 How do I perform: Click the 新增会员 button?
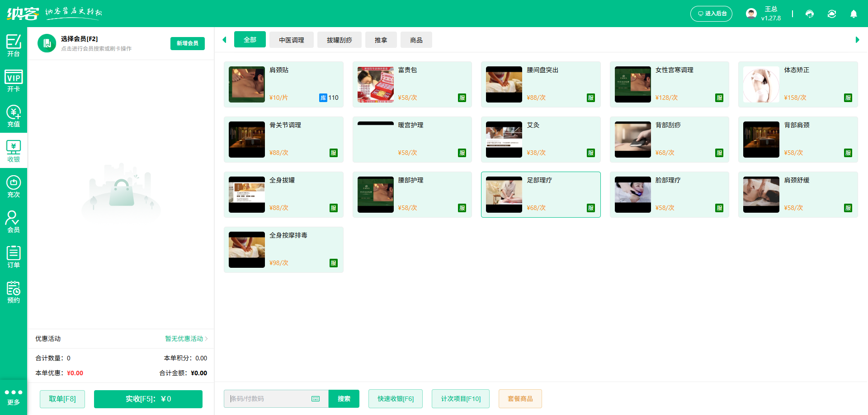[x=187, y=43]
